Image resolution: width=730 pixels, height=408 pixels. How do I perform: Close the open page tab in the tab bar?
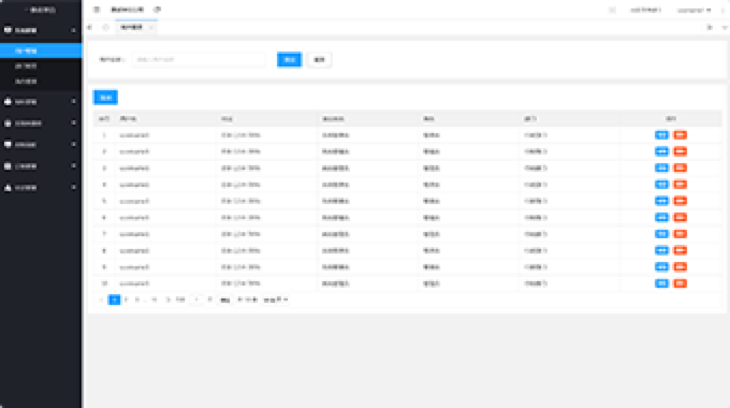click(x=151, y=27)
